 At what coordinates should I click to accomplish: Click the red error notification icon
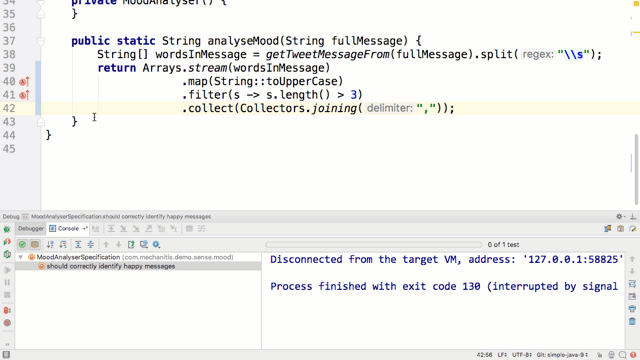coord(633,355)
